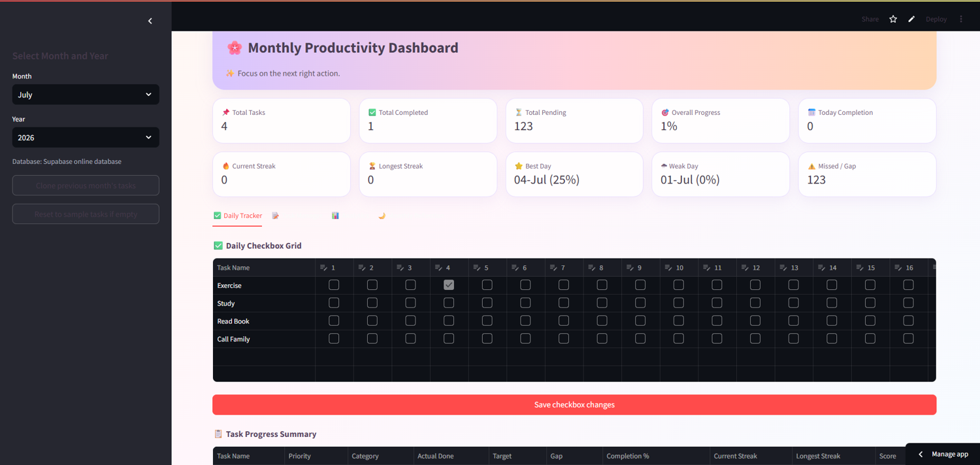Click the editable icon in day 1 column header
The width and height of the screenshot is (980, 465).
coord(323,268)
